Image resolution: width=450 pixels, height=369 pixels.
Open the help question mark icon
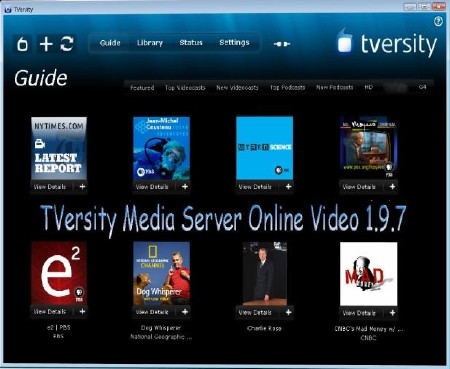coord(438,22)
